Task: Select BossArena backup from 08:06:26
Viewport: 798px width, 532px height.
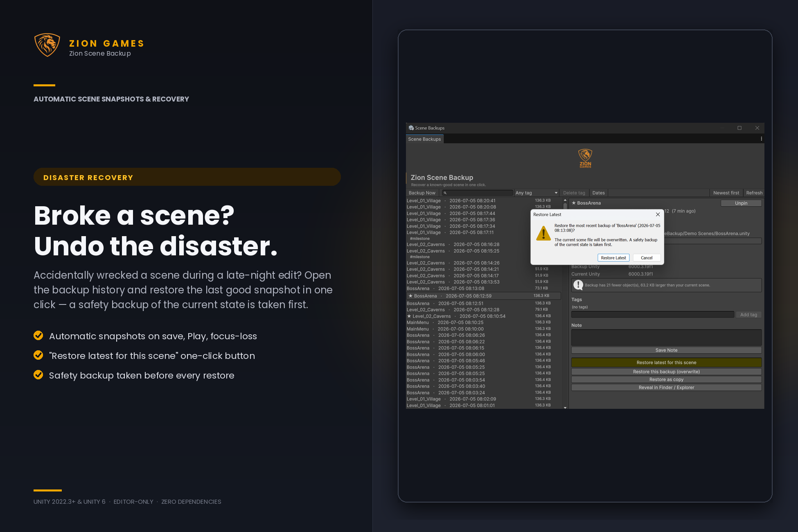Action: coord(483,335)
